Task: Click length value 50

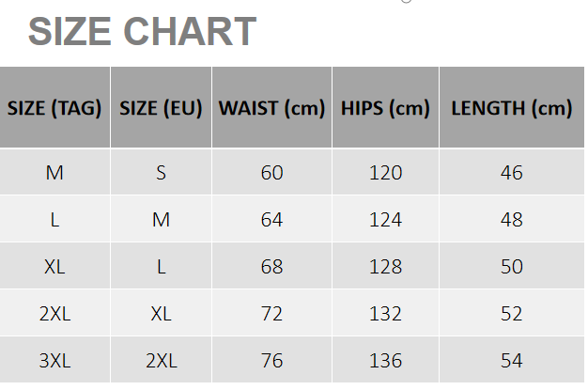Action: pos(512,266)
